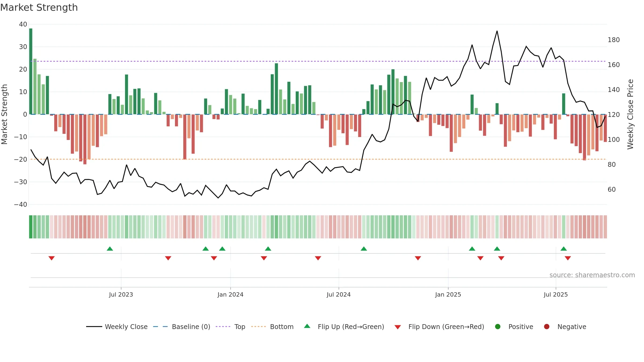
Task: Click the Jul 2023 axis label
Action: click(121, 294)
